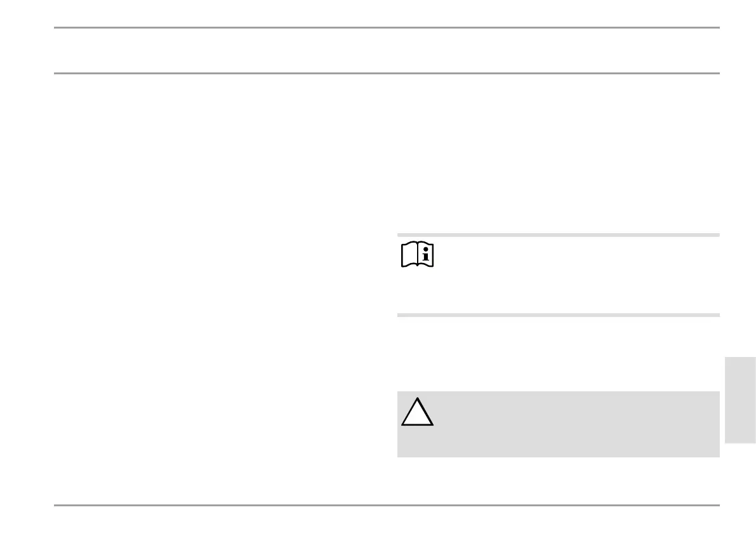
Task: Click the header band between the two top lines
Action: 387,51
